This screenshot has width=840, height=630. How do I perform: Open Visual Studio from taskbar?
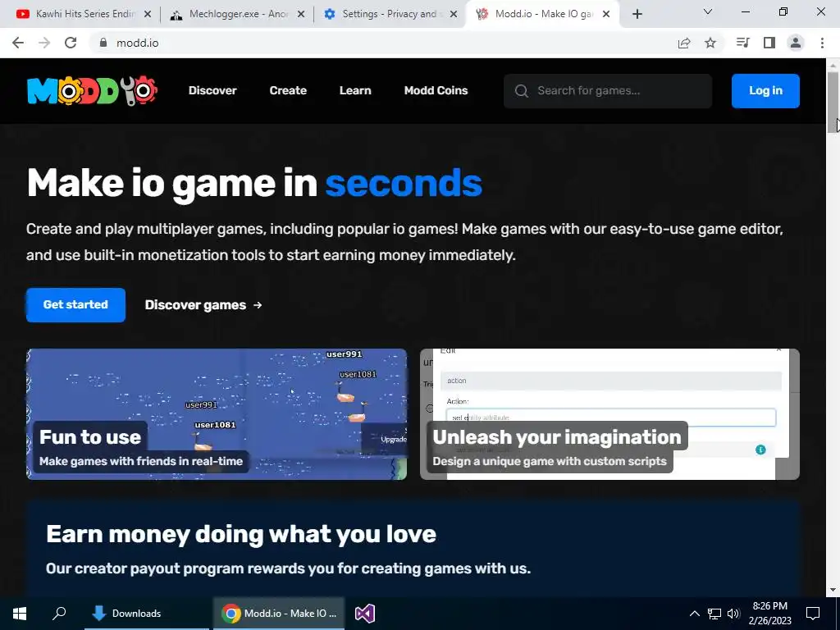[365, 614]
